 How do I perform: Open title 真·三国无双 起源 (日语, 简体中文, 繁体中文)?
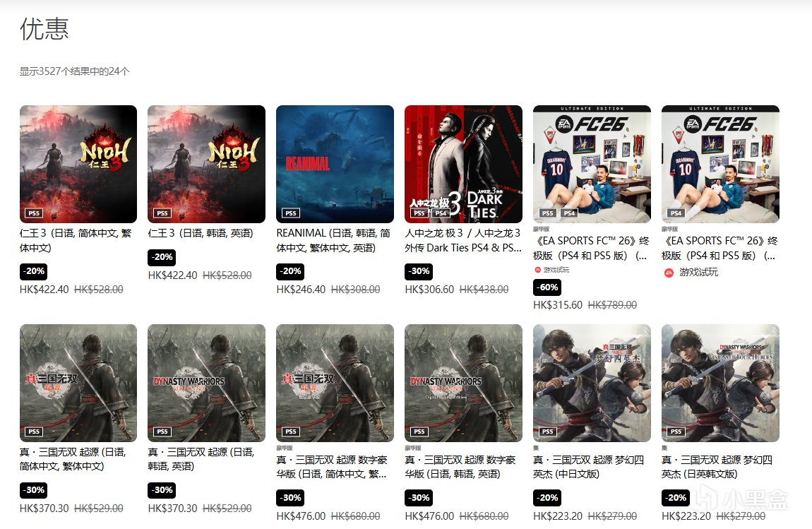tap(73, 459)
